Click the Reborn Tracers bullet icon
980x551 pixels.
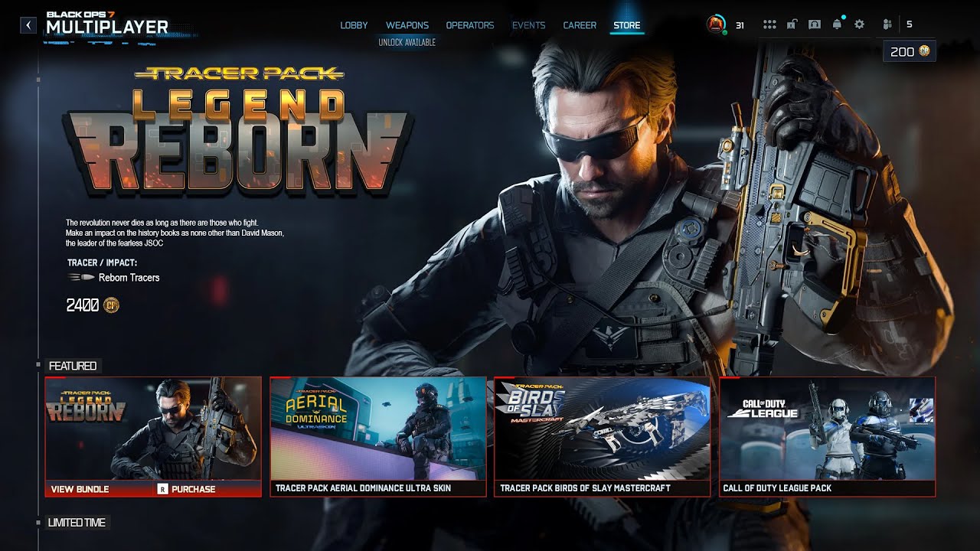click(x=81, y=278)
